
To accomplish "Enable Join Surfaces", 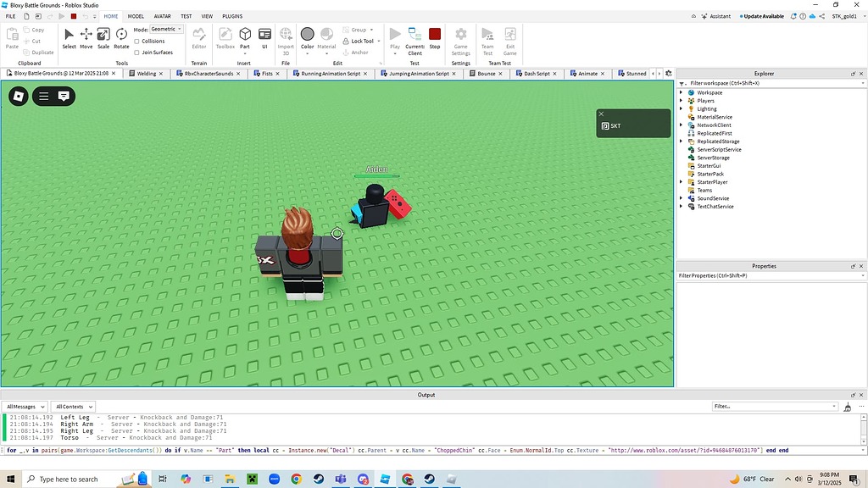I will tap(137, 53).
